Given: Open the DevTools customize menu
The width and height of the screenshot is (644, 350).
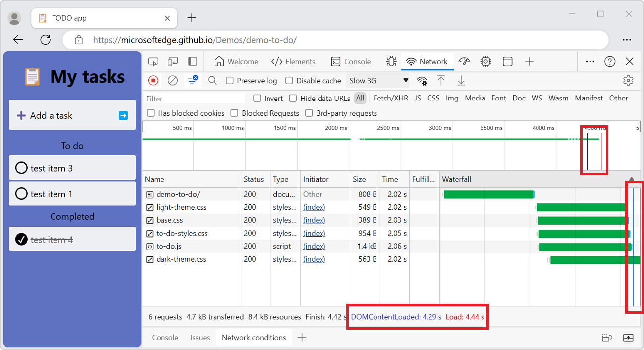Looking at the screenshot, I should pyautogui.click(x=590, y=61).
